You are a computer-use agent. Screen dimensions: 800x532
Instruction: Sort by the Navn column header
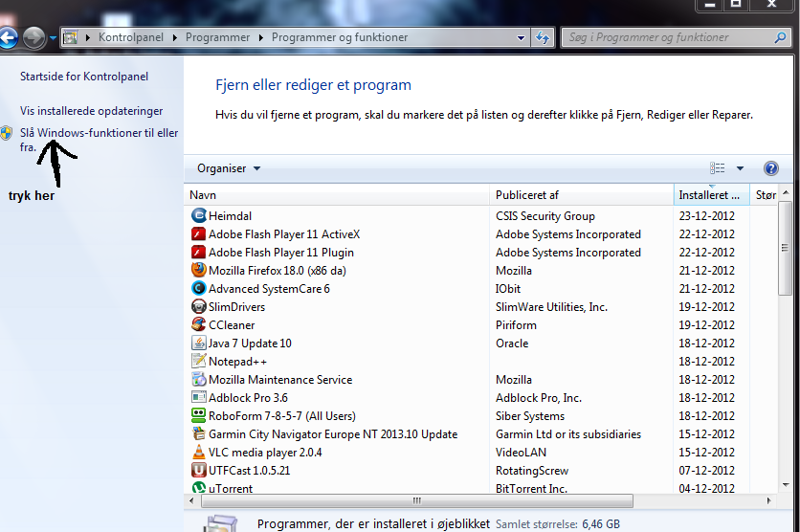click(337, 195)
